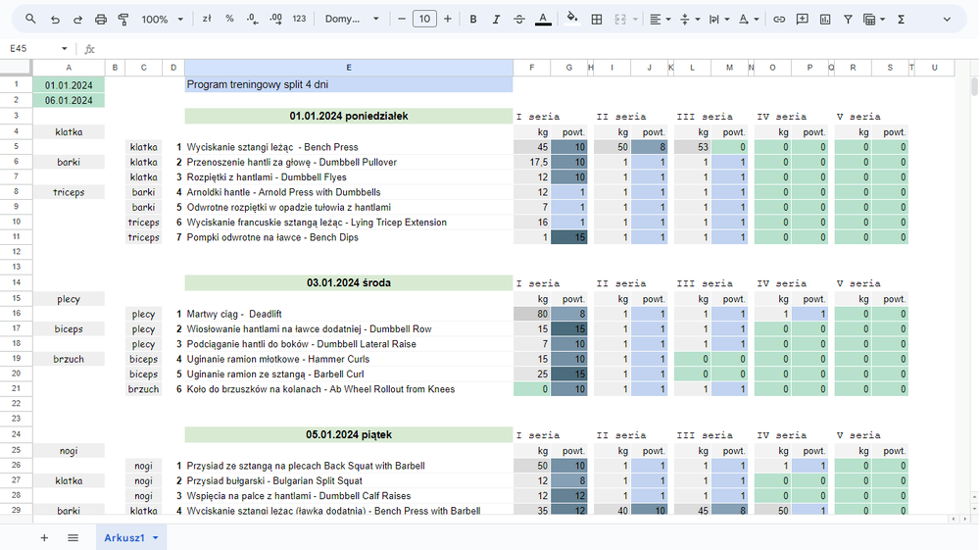Open the functions sigma icon
Viewport: 980px width, 550px height.
901,20
